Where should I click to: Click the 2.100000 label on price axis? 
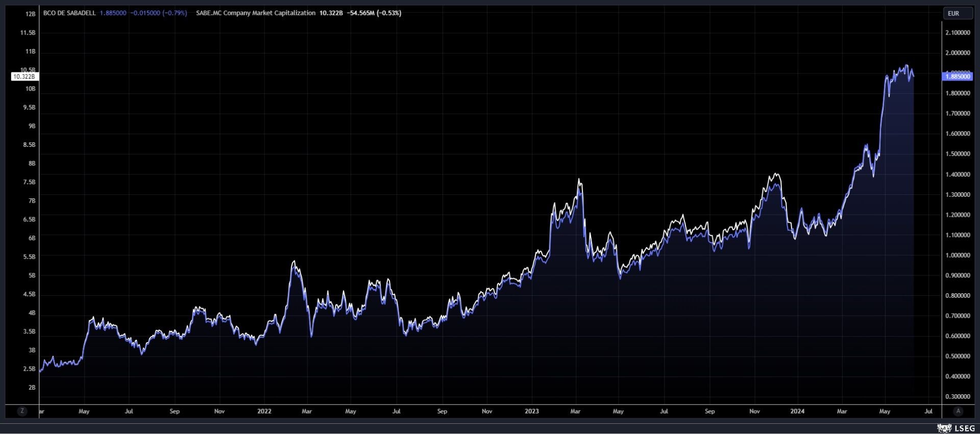click(x=958, y=33)
